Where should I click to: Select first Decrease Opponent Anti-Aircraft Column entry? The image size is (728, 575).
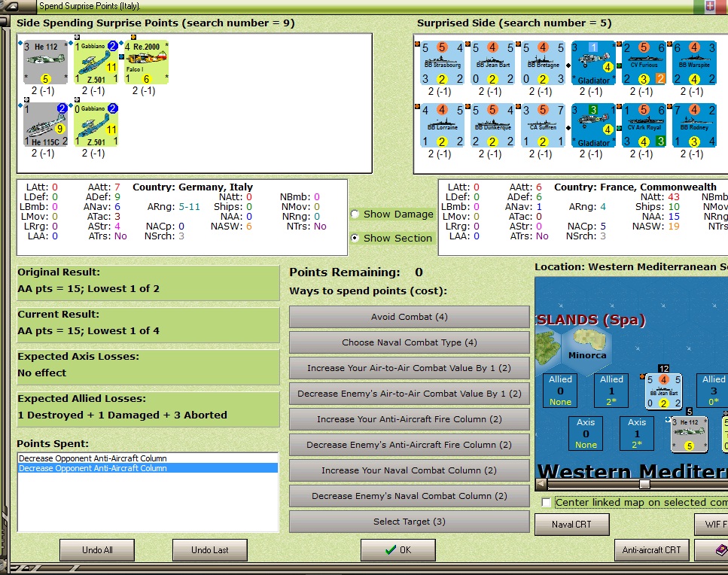coord(148,458)
